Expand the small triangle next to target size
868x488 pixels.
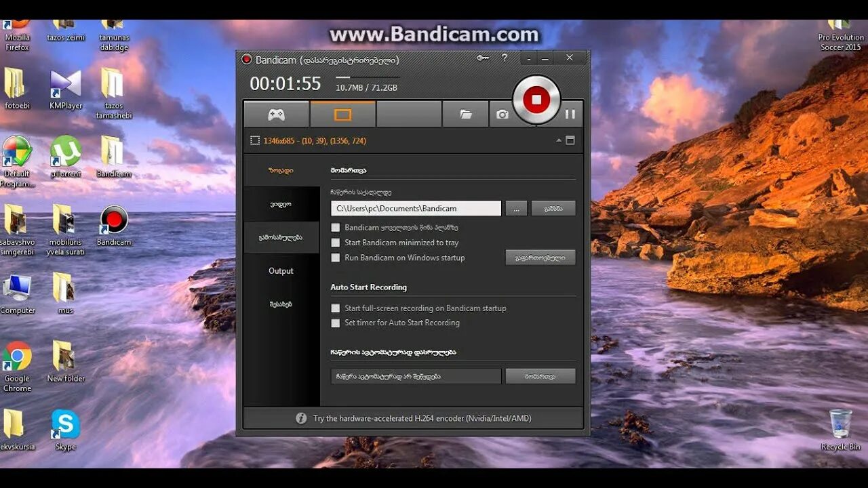click(x=559, y=140)
